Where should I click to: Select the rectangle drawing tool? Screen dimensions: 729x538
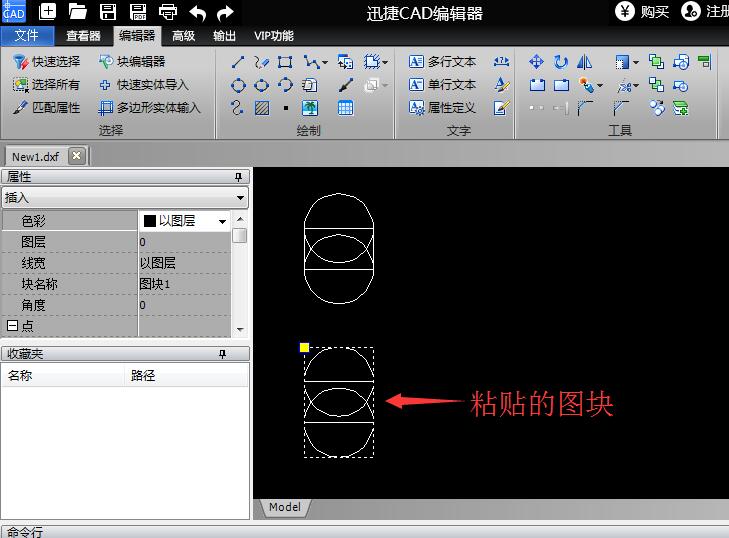tap(286, 62)
